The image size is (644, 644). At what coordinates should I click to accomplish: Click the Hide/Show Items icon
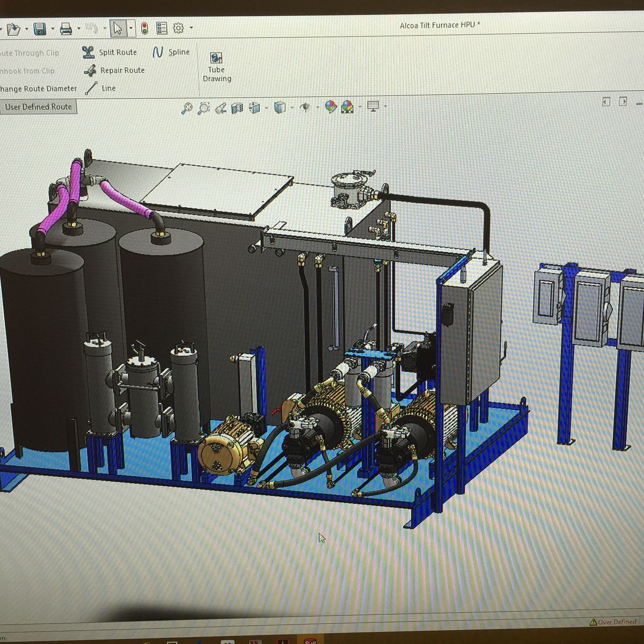(x=305, y=107)
